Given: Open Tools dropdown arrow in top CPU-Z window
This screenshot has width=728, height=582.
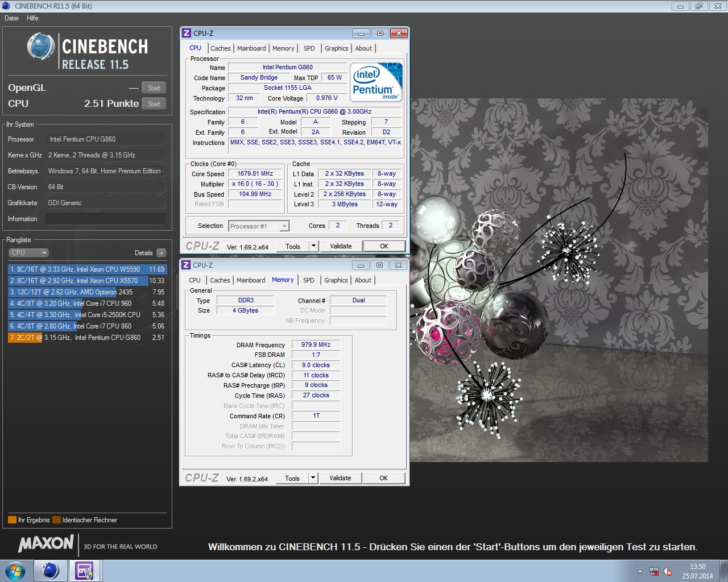Looking at the screenshot, I should click(313, 247).
